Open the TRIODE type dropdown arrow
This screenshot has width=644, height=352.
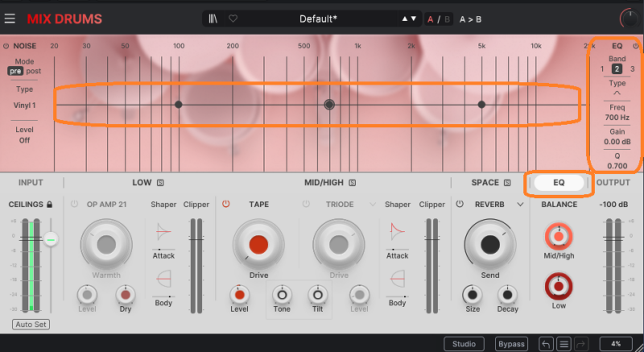(x=372, y=205)
